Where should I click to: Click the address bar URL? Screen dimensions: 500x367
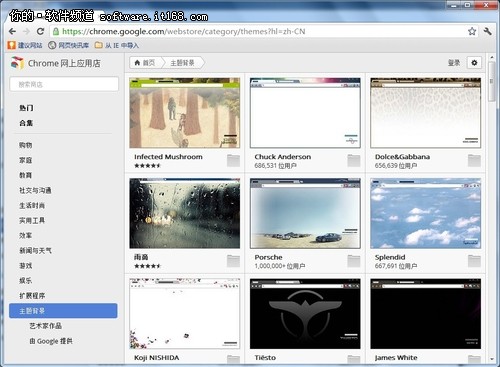point(183,31)
